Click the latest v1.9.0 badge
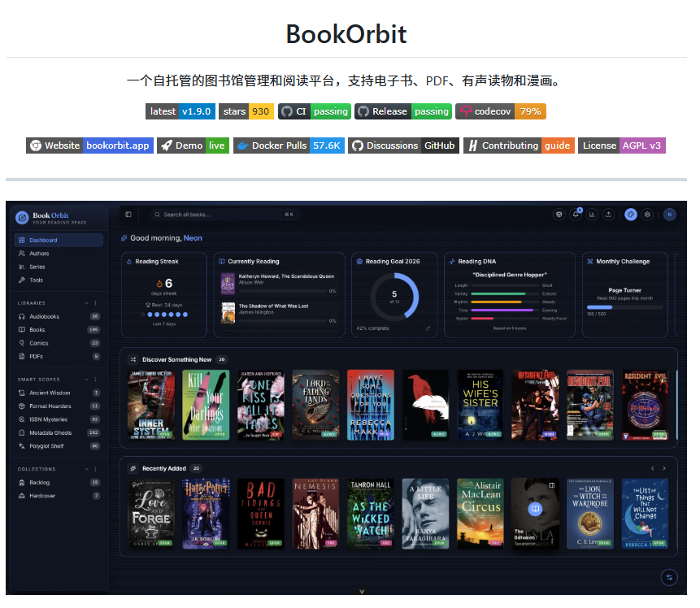This screenshot has width=700, height=608. 180,111
